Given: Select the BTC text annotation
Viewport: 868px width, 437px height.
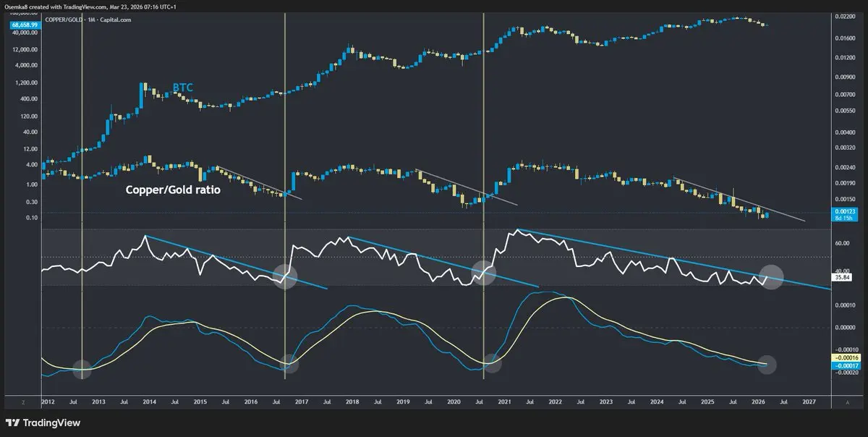Looking at the screenshot, I should (x=182, y=88).
